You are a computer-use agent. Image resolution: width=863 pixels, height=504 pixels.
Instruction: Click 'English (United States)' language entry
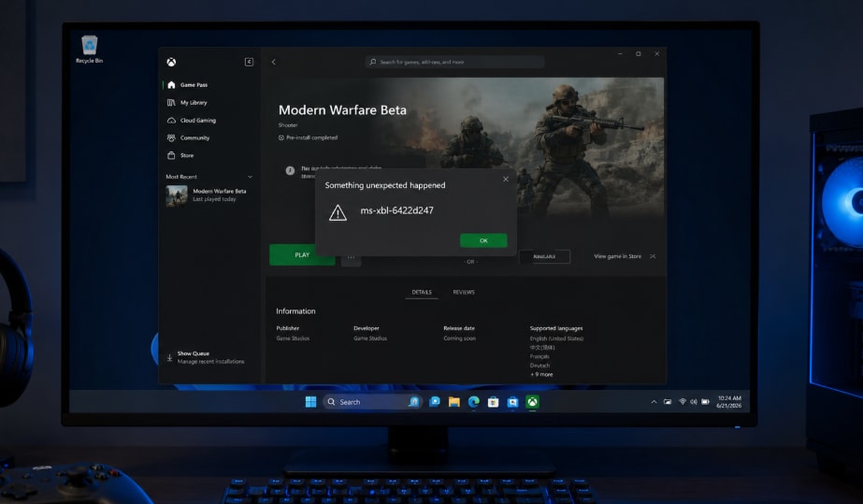[556, 338]
